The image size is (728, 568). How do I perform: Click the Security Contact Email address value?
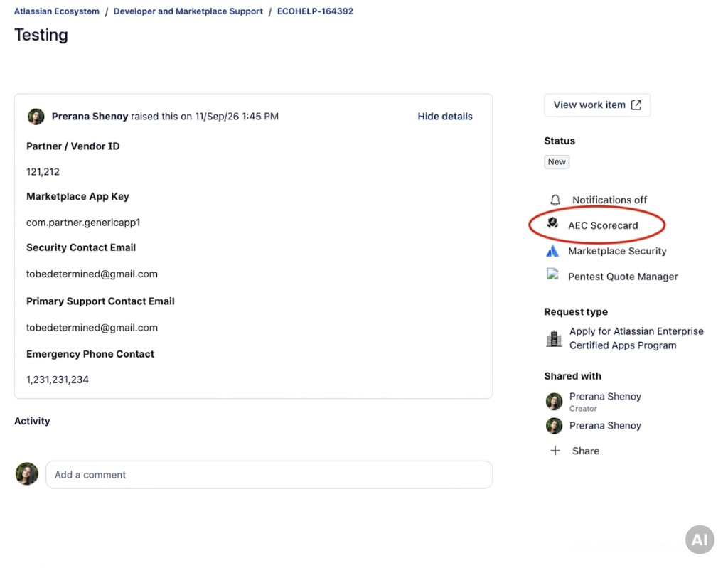[x=92, y=274]
